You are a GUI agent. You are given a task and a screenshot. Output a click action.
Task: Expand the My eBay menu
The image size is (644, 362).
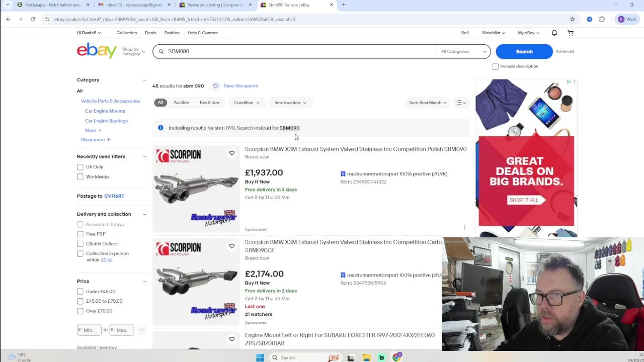pos(529,33)
